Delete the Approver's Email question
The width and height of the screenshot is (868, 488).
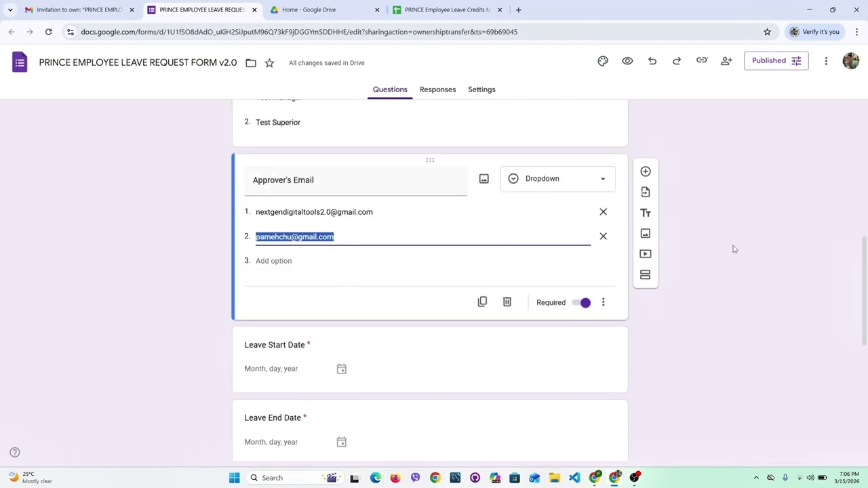[507, 302]
